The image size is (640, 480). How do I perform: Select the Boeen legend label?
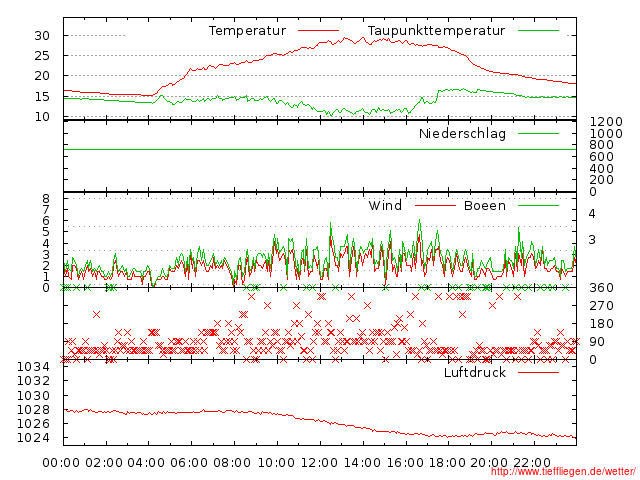(484, 205)
